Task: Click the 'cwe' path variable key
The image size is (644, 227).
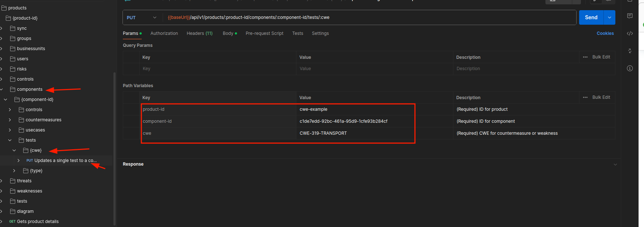Action: pos(147,133)
